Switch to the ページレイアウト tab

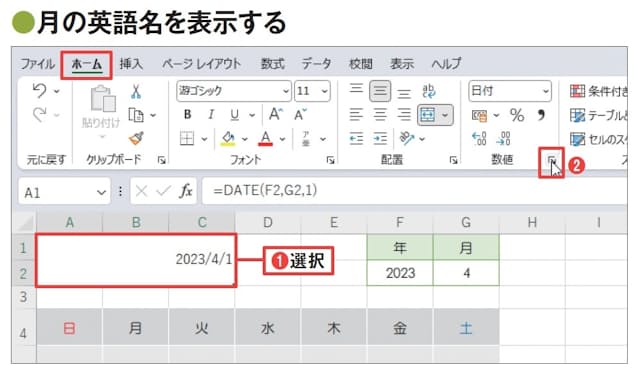pyautogui.click(x=201, y=63)
